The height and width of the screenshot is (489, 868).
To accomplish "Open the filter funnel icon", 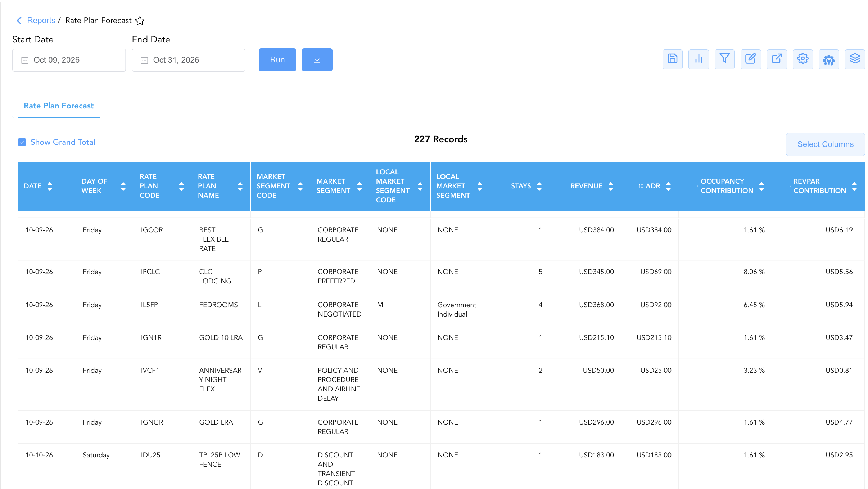I will tap(724, 59).
